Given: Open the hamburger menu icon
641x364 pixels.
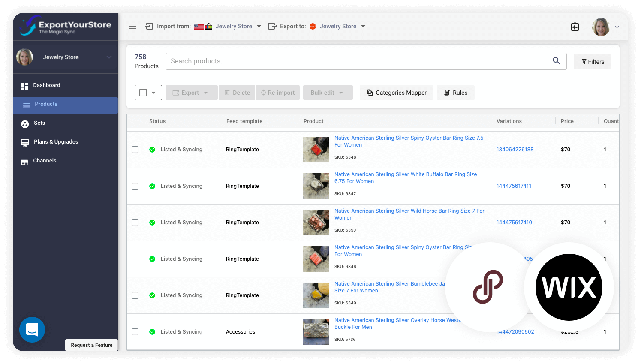Looking at the screenshot, I should [x=132, y=26].
